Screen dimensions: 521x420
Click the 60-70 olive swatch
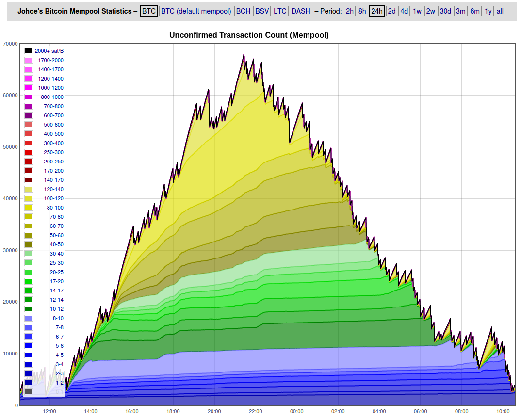coord(29,226)
